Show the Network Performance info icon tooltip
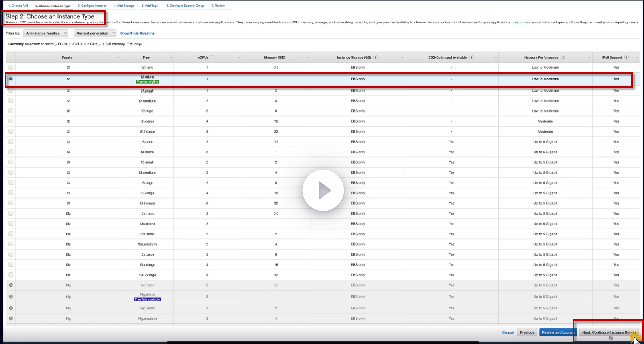The height and width of the screenshot is (344, 644). (x=563, y=57)
